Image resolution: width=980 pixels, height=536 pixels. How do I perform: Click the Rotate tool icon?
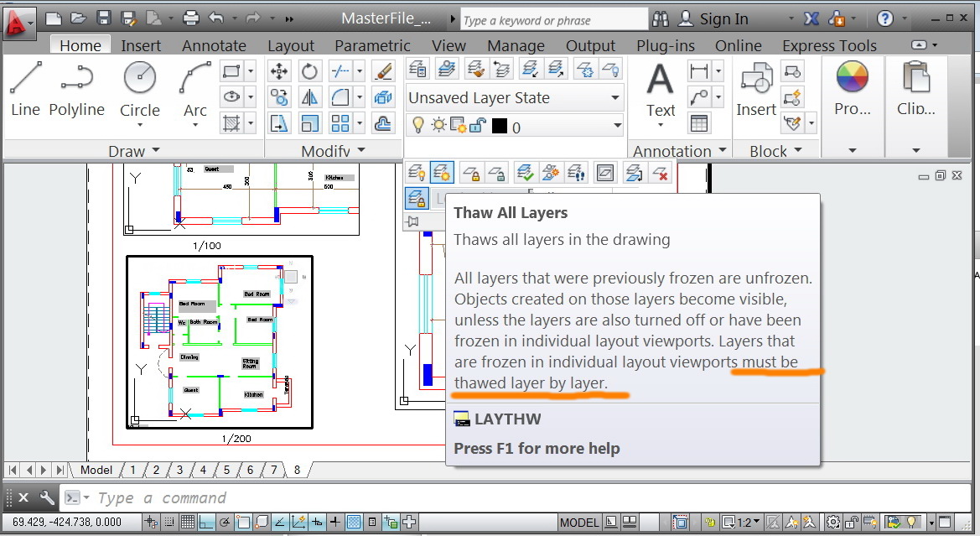coord(310,71)
